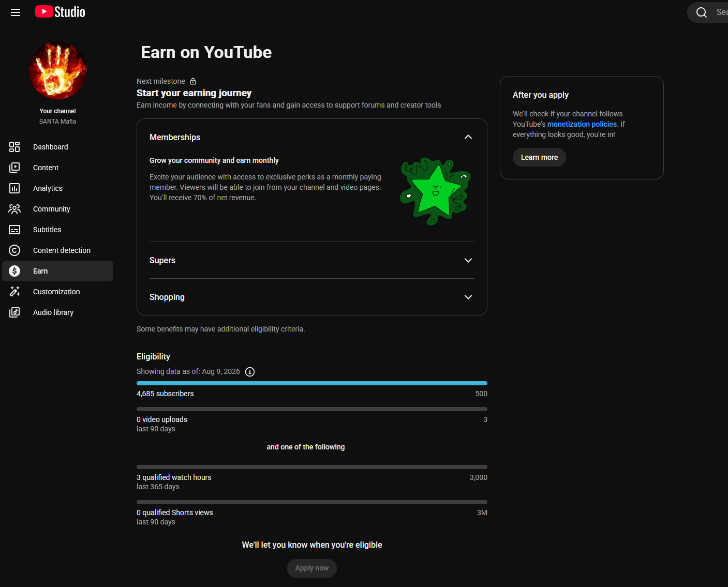
Task: Click the 'Earn on YouTube' page title
Action: tap(206, 52)
